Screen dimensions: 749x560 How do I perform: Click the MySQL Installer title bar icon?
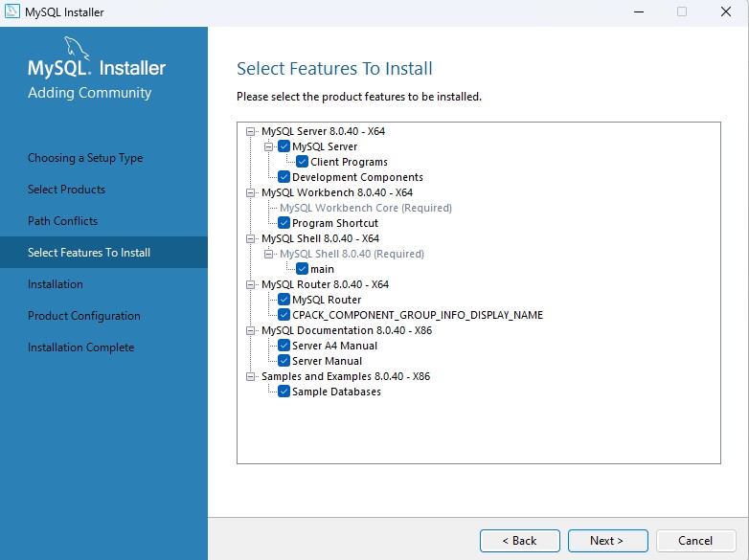(11, 11)
